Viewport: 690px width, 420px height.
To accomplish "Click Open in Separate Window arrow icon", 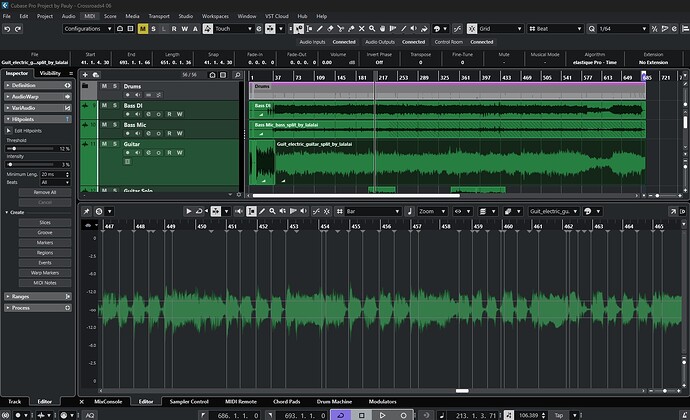I will click(x=673, y=211).
